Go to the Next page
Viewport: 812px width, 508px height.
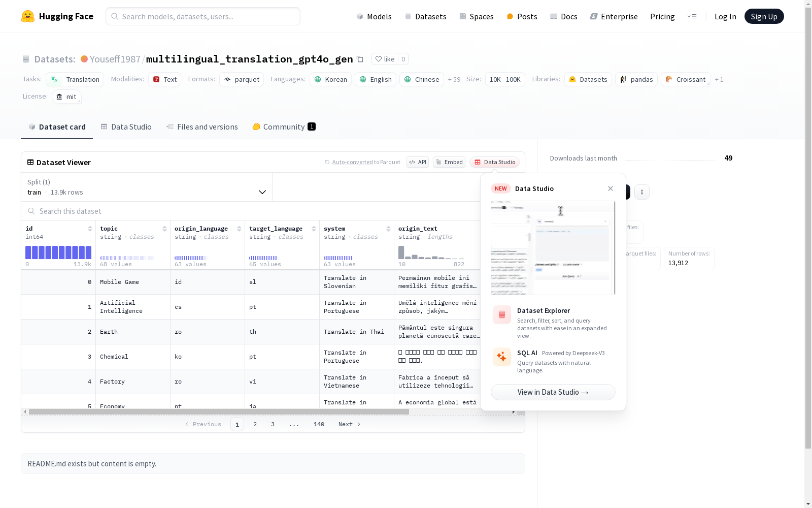(x=350, y=424)
